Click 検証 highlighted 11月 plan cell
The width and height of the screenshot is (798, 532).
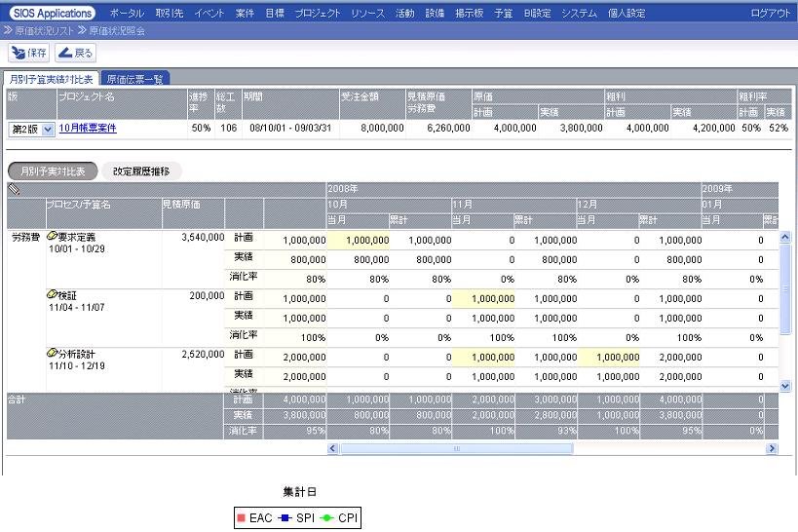pos(483,299)
